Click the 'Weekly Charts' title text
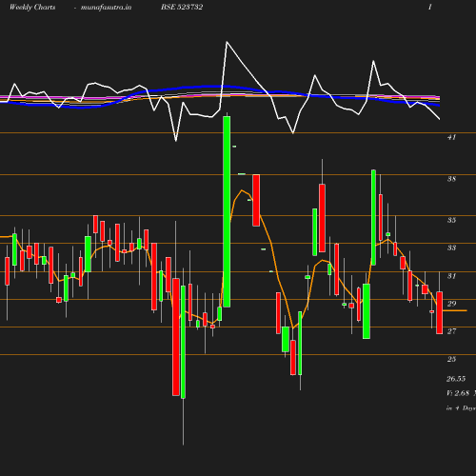 coord(32,8)
